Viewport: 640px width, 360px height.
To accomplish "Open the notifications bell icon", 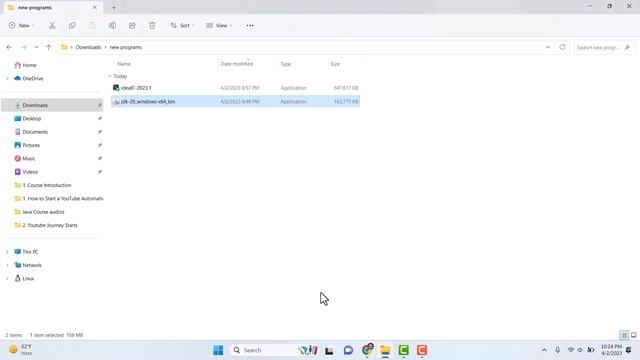I will click(x=629, y=350).
